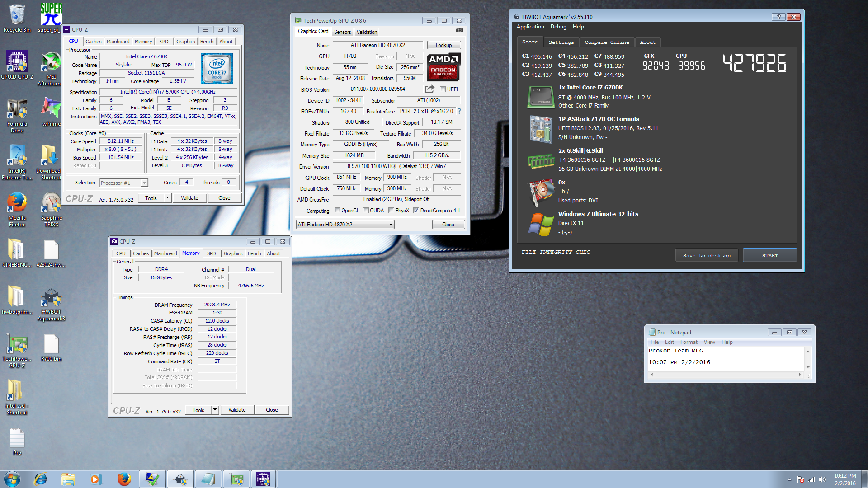Launch TechPowerUp GPU-Z desktop shortcut
The image size is (868, 488).
tap(17, 351)
